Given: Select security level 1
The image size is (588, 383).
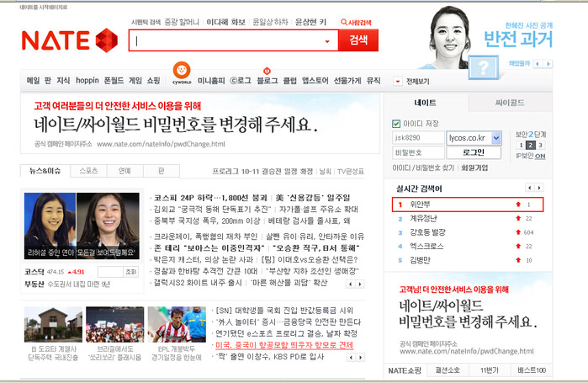Looking at the screenshot, I should pos(521,145).
